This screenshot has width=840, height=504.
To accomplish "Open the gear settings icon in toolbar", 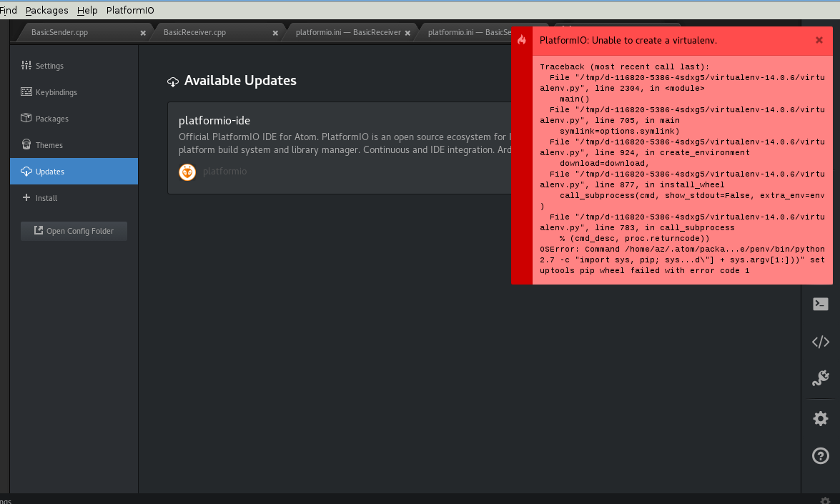I will coord(820,418).
